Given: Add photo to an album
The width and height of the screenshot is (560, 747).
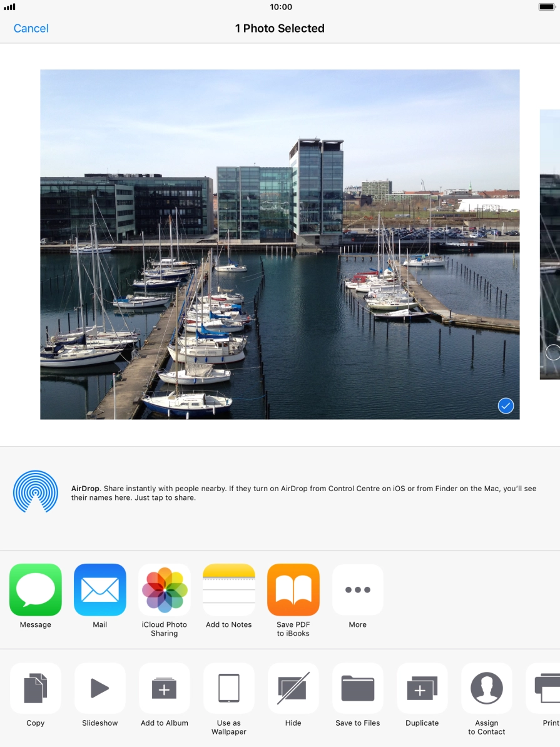Looking at the screenshot, I should point(165,688).
